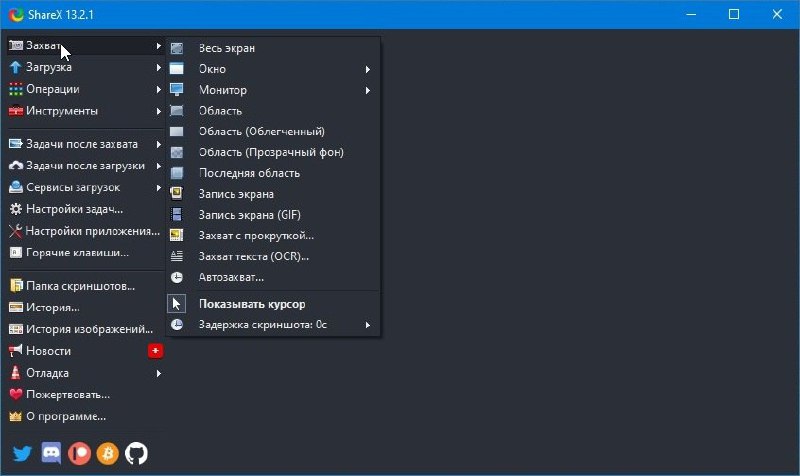Image resolution: width=800 pixels, height=476 pixels.
Task: Expand the Задачи после загрузки arrow
Action: pos(159,166)
